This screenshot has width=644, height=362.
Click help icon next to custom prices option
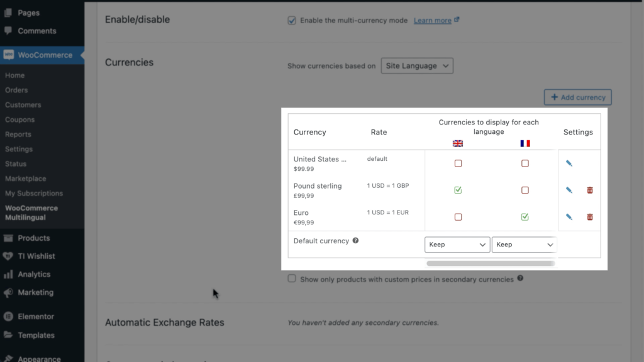click(x=520, y=278)
